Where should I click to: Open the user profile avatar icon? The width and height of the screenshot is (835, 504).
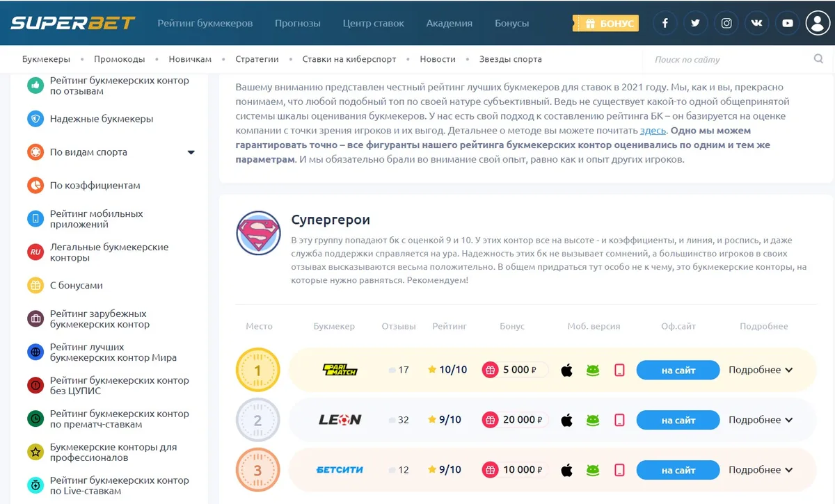818,23
